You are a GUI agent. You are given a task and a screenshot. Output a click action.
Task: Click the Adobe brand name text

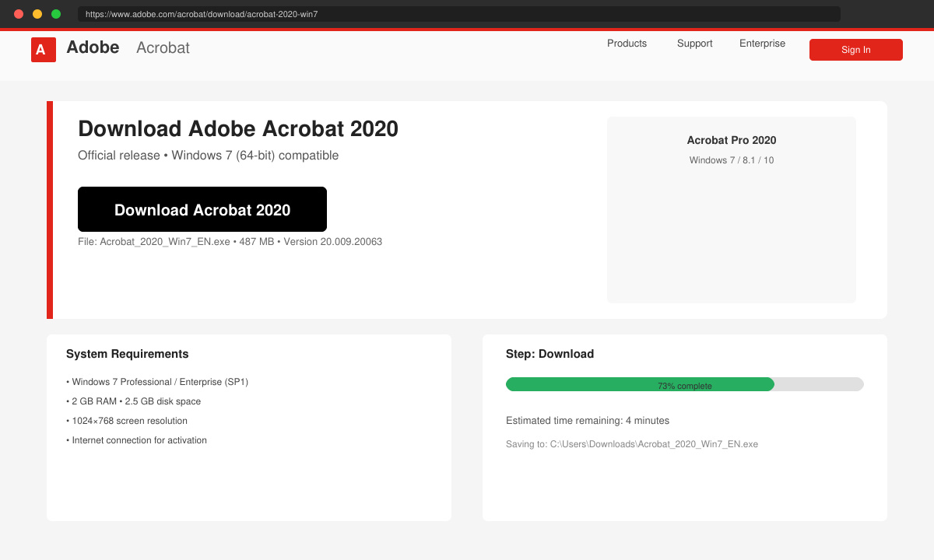pos(93,47)
